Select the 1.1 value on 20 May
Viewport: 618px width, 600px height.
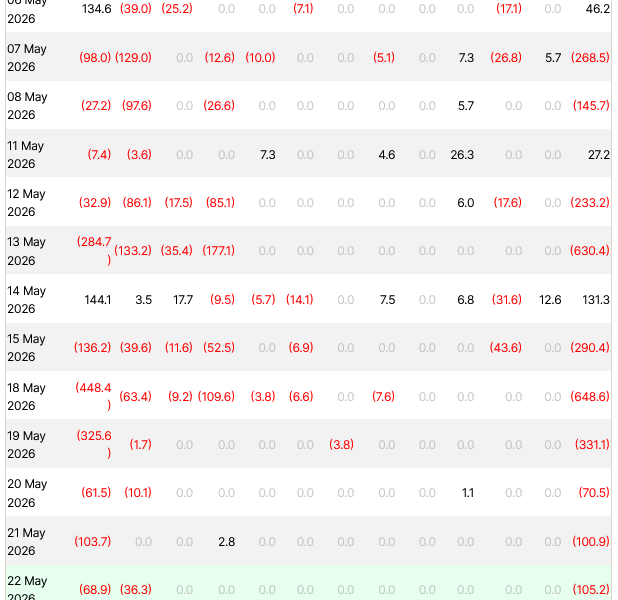467,493
